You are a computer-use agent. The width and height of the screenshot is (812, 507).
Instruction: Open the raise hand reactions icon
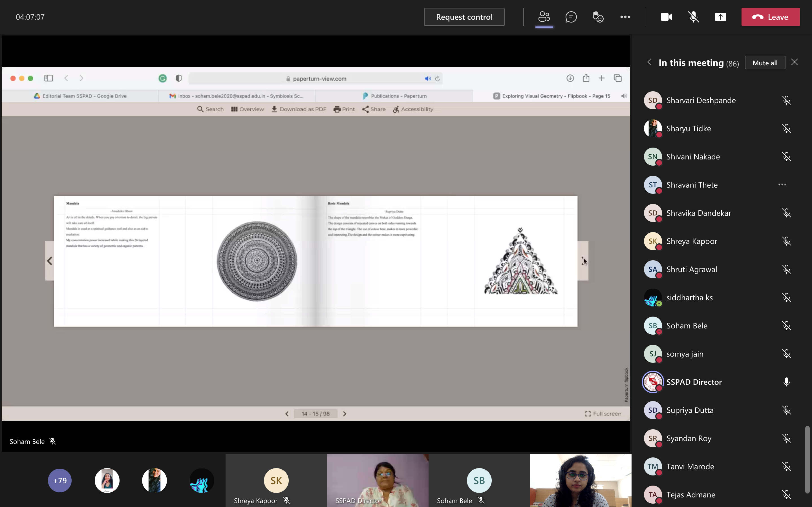click(x=598, y=17)
